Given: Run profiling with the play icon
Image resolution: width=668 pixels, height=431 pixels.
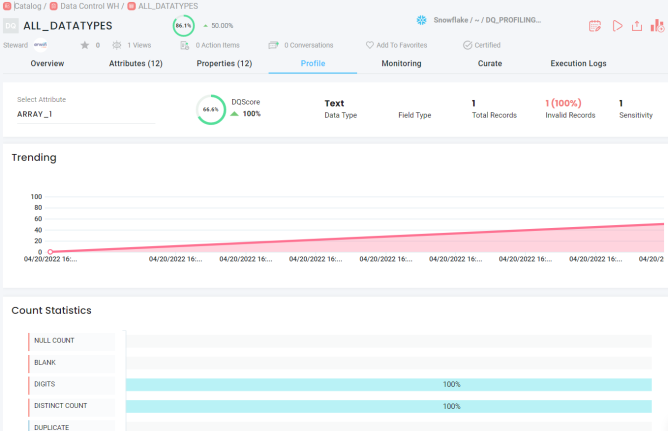Looking at the screenshot, I should 617,26.
